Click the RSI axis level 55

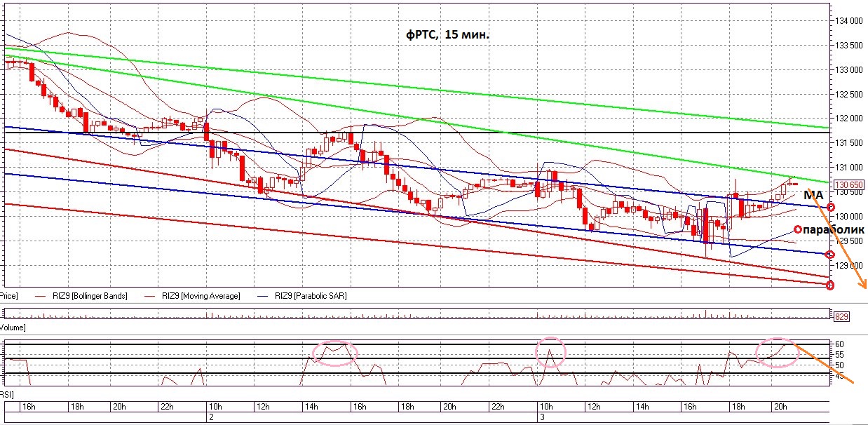[839, 355]
